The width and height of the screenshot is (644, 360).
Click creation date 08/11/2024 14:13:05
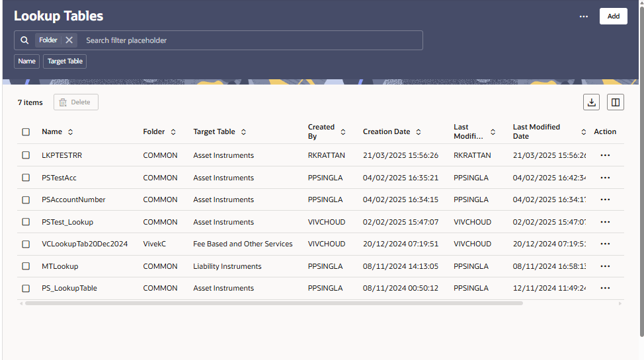[x=401, y=266]
